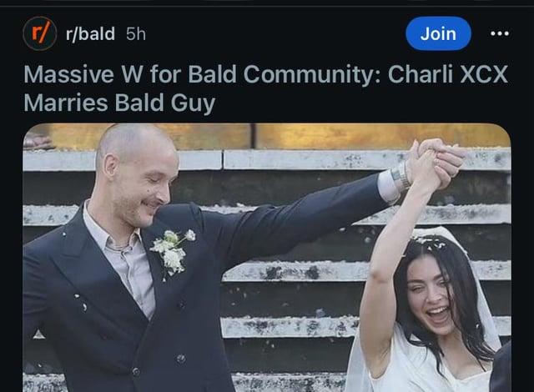
Task: Click the 'Charli XCX' text in title
Action: tap(447, 73)
